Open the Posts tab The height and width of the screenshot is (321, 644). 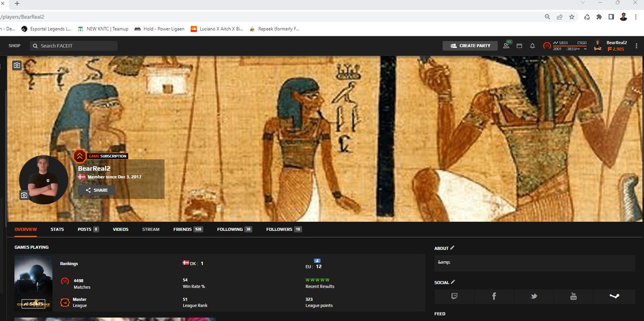(88, 229)
